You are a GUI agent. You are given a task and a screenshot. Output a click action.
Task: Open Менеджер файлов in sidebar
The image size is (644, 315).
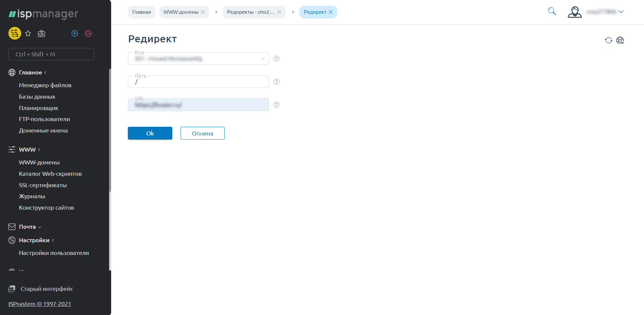pyautogui.click(x=45, y=85)
